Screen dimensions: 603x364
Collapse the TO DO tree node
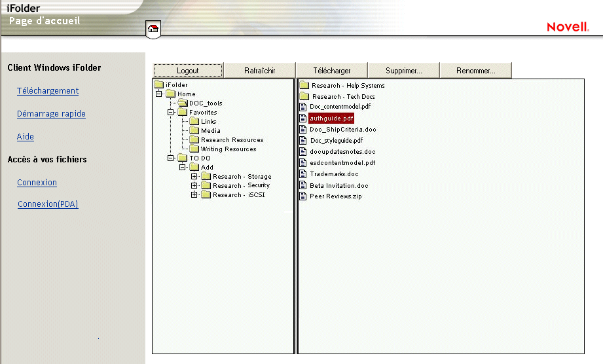coord(171,158)
